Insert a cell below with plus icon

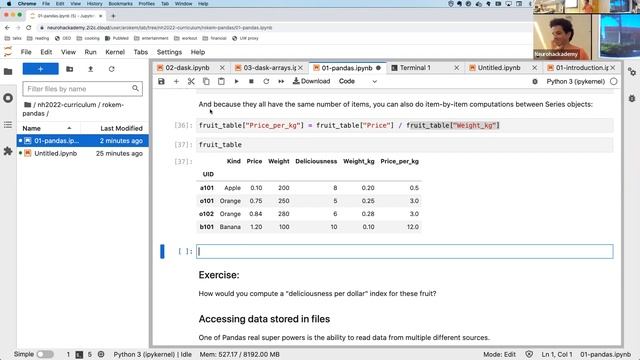coord(176,81)
